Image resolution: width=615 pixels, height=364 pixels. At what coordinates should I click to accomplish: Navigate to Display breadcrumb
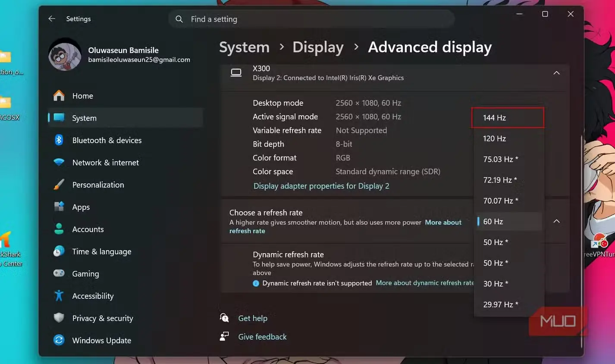pyautogui.click(x=318, y=47)
